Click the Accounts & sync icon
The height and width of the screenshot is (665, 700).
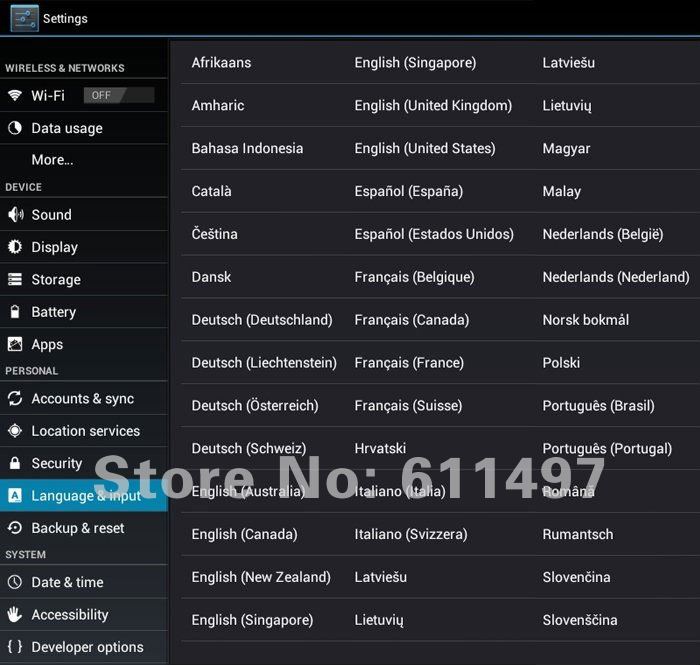(x=15, y=398)
